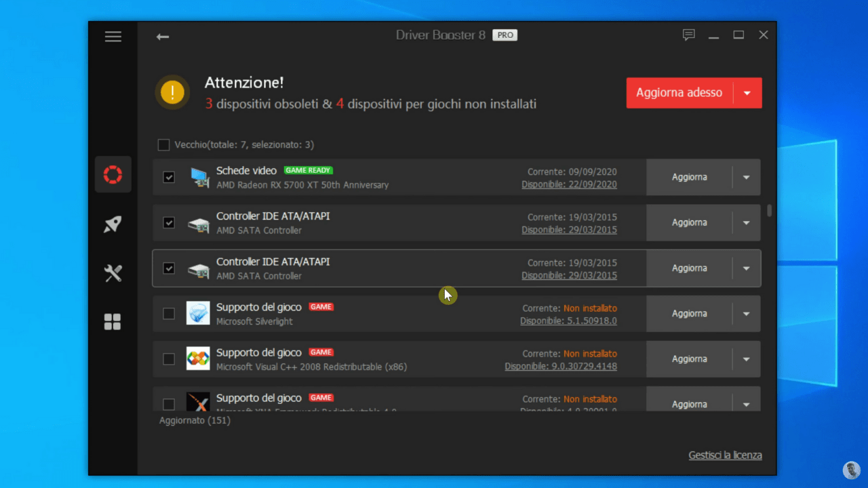Image resolution: width=868 pixels, height=488 pixels.
Task: Expand the XNA Framework Aggiorna dropdown
Action: click(x=747, y=404)
